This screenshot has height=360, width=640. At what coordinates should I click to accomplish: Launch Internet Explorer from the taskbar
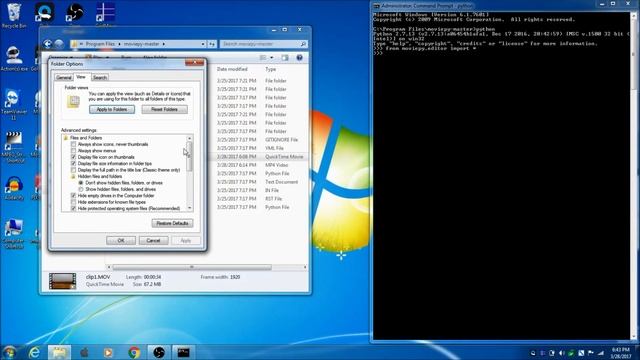click(35, 352)
